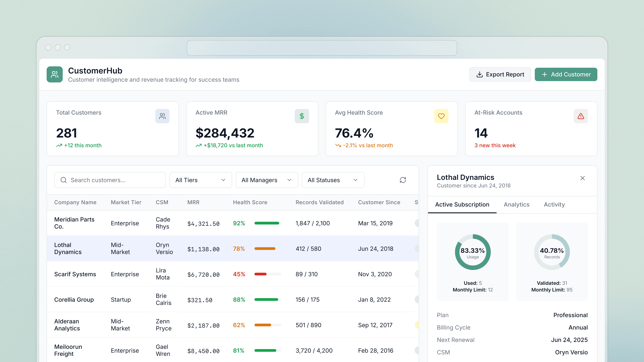Focus the Search customers field
Screen dimensions: 644x362
110,180
